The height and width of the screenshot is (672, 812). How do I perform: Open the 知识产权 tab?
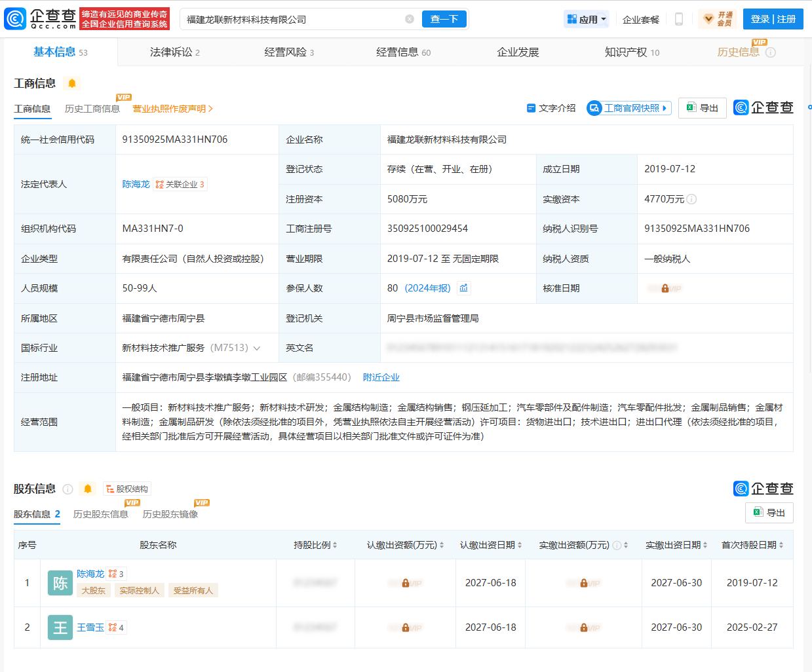631,52
